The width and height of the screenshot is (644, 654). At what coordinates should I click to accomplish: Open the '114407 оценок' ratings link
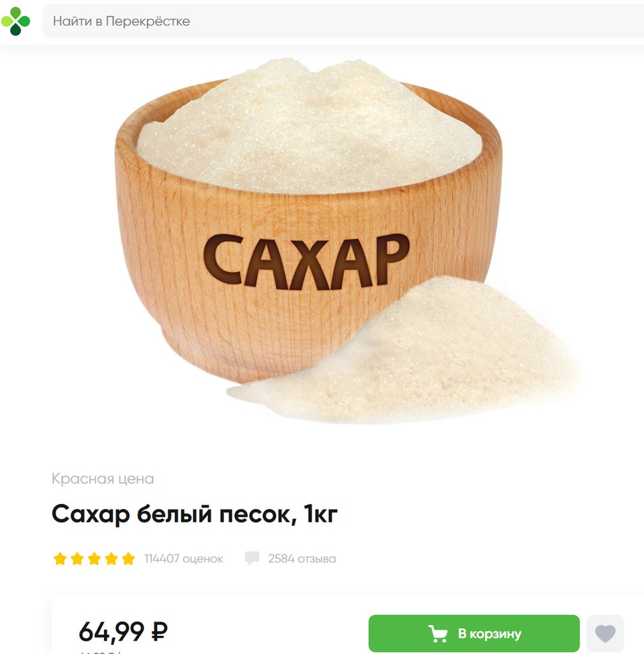tap(184, 558)
